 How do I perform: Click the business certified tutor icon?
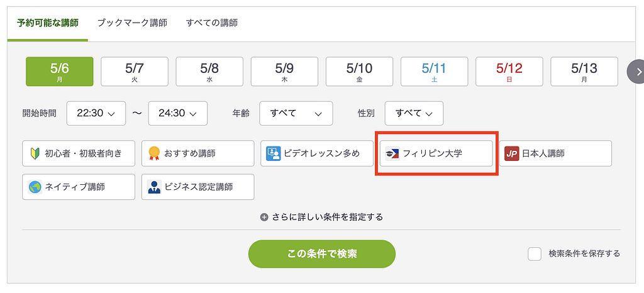pyautogui.click(x=154, y=187)
